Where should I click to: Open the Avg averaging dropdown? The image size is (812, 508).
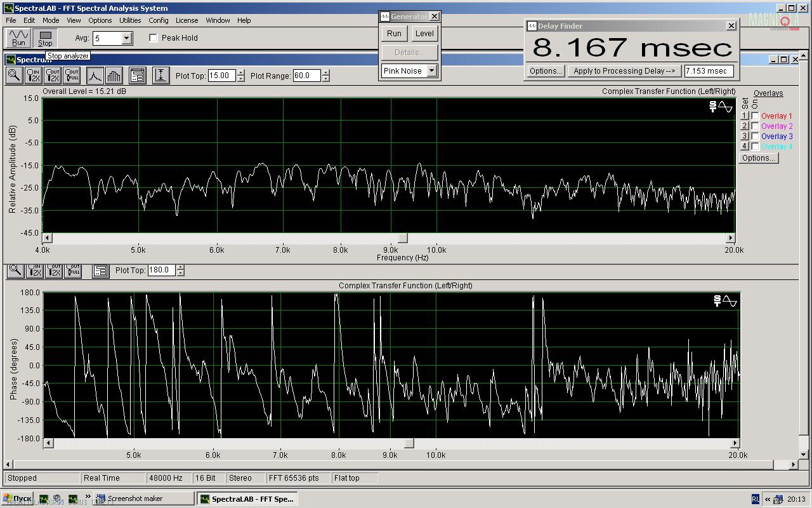126,39
